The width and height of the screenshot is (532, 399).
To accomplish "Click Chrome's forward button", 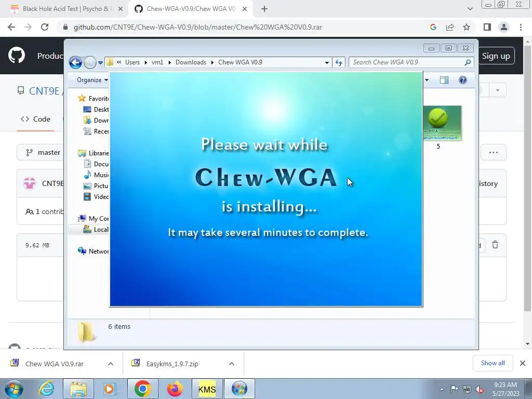I will point(28,27).
